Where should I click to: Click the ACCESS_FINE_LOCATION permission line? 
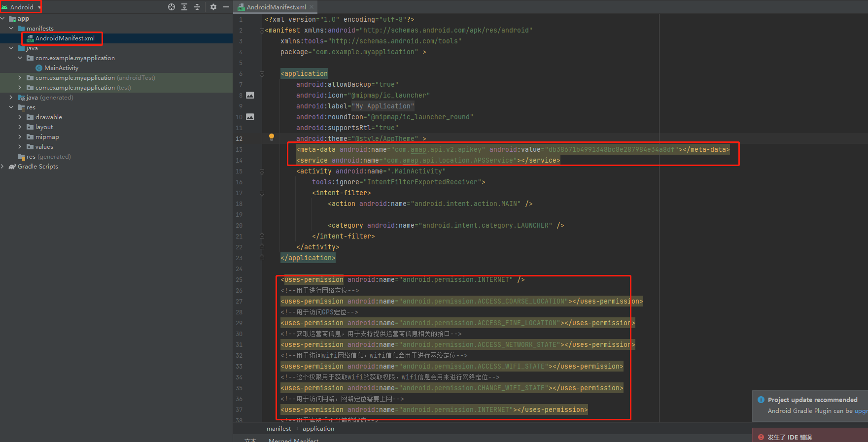[458, 323]
